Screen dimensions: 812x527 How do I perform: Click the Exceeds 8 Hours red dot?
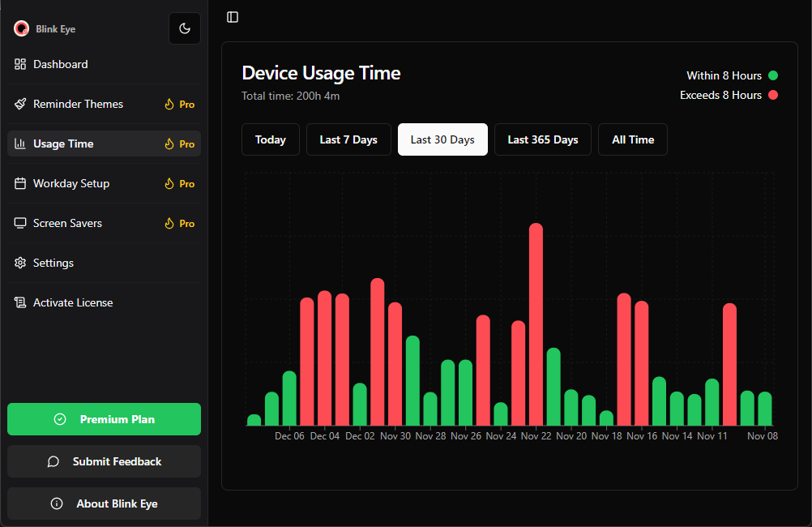pos(772,95)
